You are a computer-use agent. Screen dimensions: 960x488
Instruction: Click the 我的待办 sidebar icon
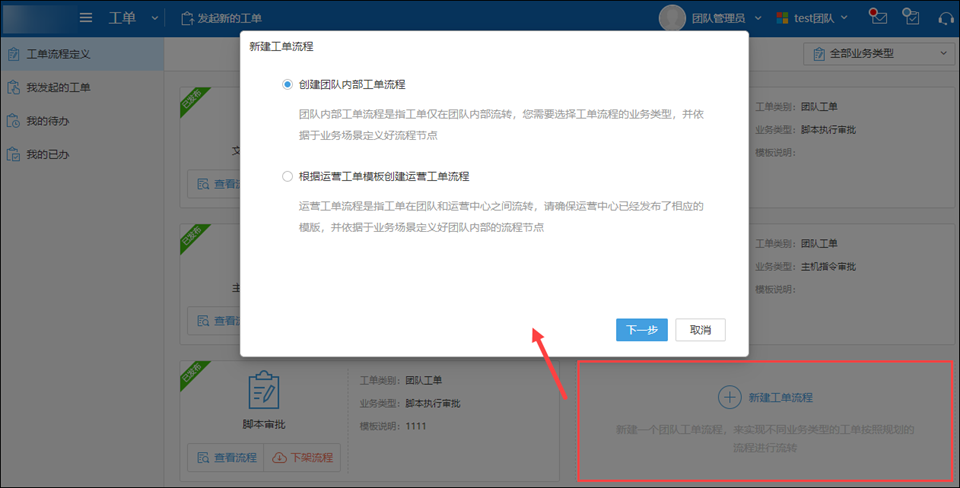[x=13, y=121]
